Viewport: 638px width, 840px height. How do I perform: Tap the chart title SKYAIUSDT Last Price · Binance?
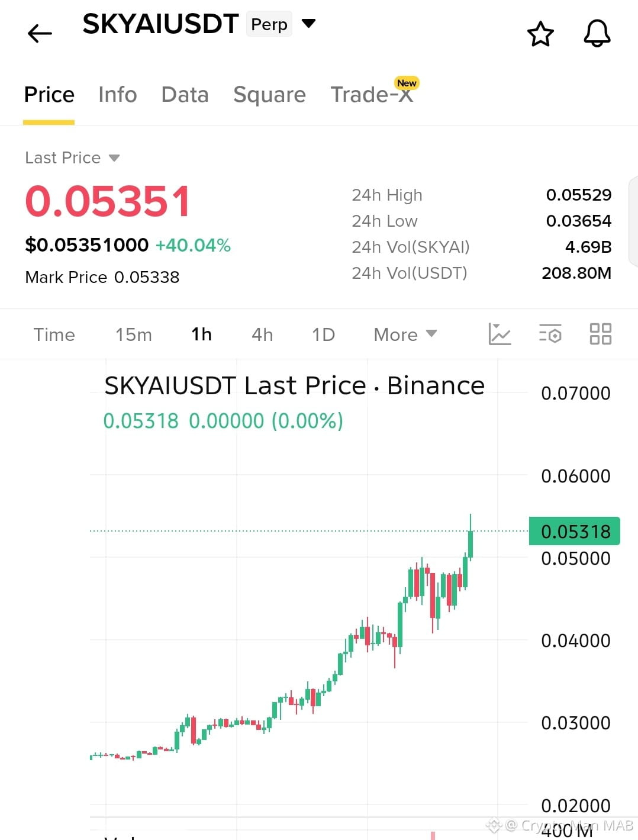pyautogui.click(x=294, y=386)
